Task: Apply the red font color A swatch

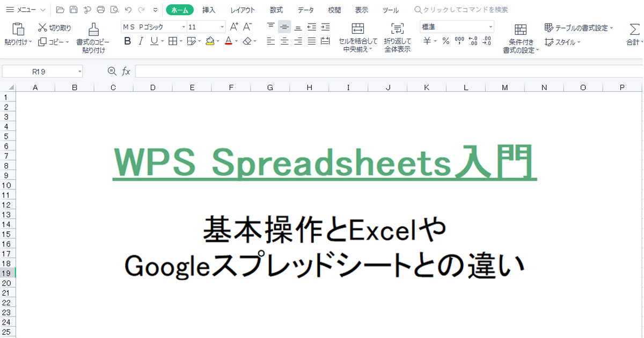Action: pyautogui.click(x=228, y=41)
